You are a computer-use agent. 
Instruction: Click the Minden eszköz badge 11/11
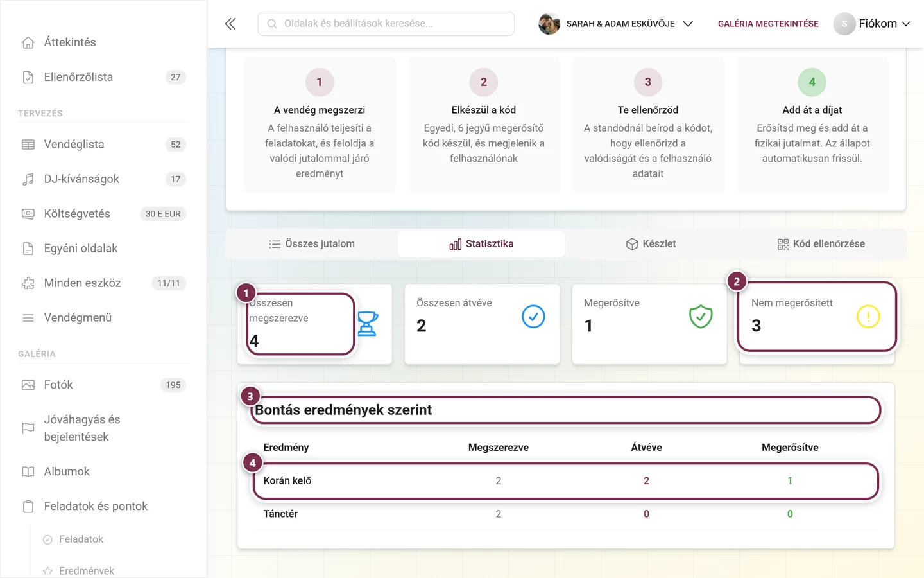click(169, 283)
